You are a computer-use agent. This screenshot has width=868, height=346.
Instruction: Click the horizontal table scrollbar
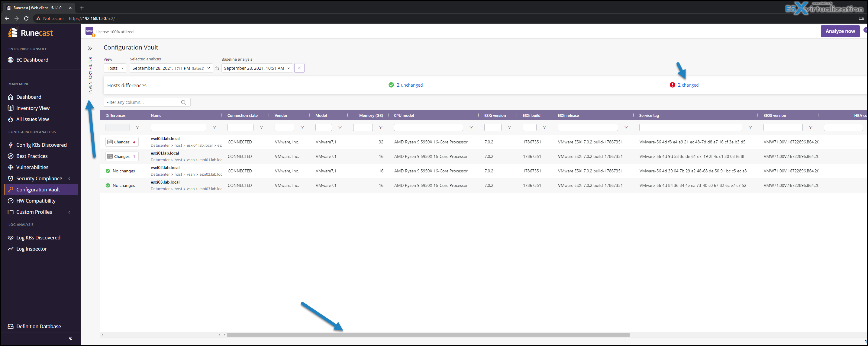[x=428, y=335]
